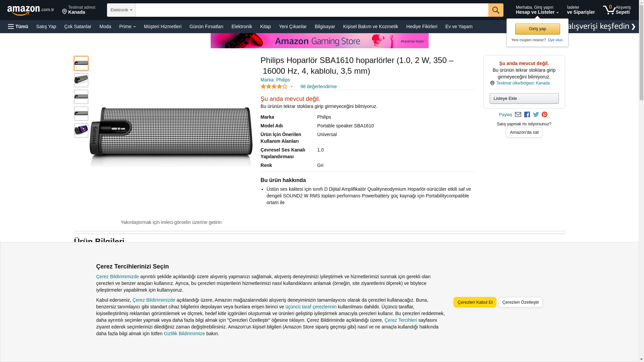Image resolution: width=644 pixels, height=362 pixels.
Task: Click the Listeye Ekle button
Action: tap(524, 98)
